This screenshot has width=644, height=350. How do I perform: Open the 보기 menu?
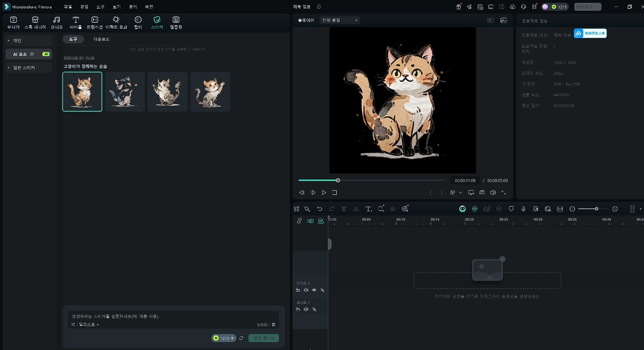click(x=117, y=7)
